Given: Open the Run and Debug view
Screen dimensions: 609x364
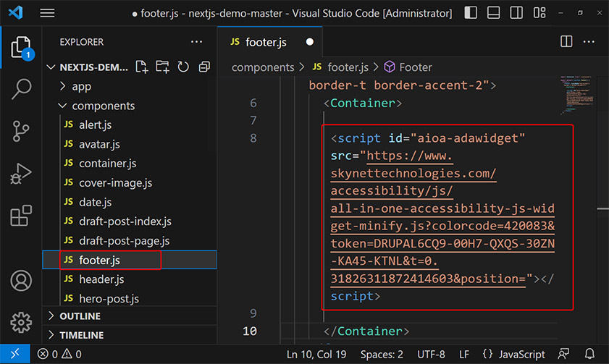Looking at the screenshot, I should coord(21,174).
